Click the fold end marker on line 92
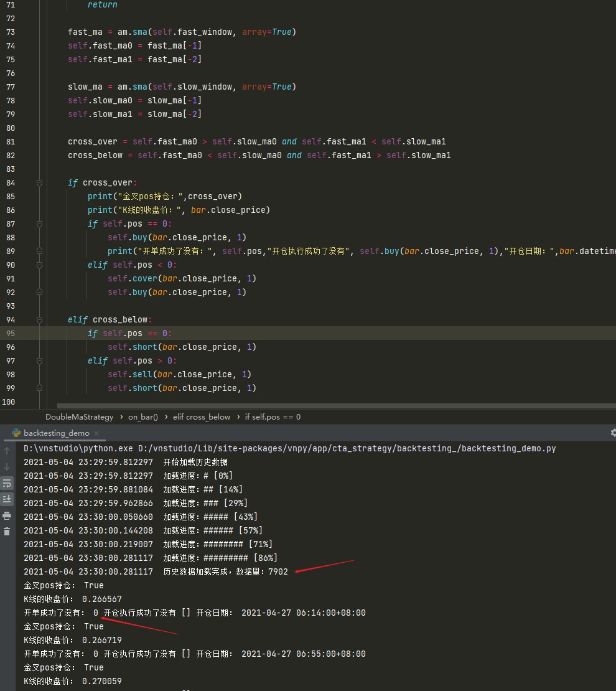The image size is (616, 691). [39, 292]
